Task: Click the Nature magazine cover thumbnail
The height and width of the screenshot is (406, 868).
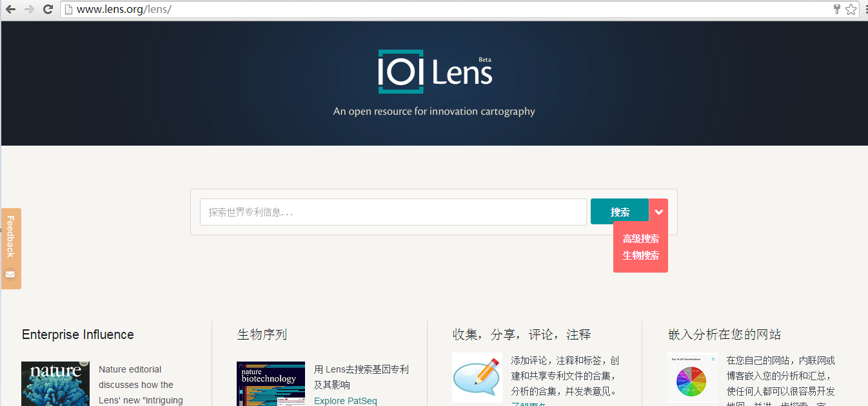Action: [x=55, y=383]
